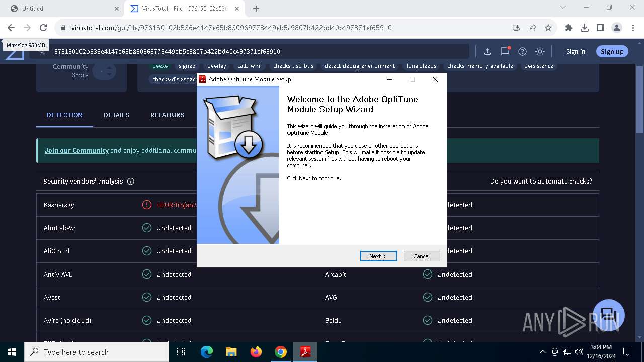Screen dimensions: 644x362
Task: Install app icon in address bar
Action: 516,28
